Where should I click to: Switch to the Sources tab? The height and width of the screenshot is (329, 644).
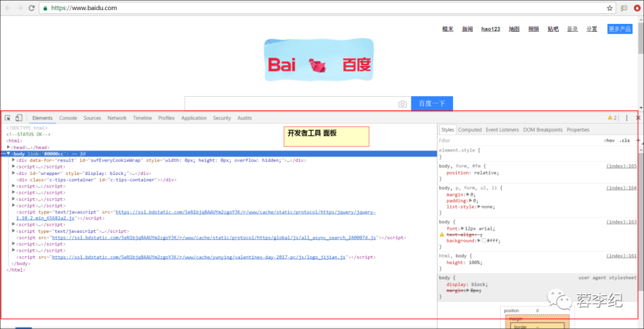click(x=92, y=118)
